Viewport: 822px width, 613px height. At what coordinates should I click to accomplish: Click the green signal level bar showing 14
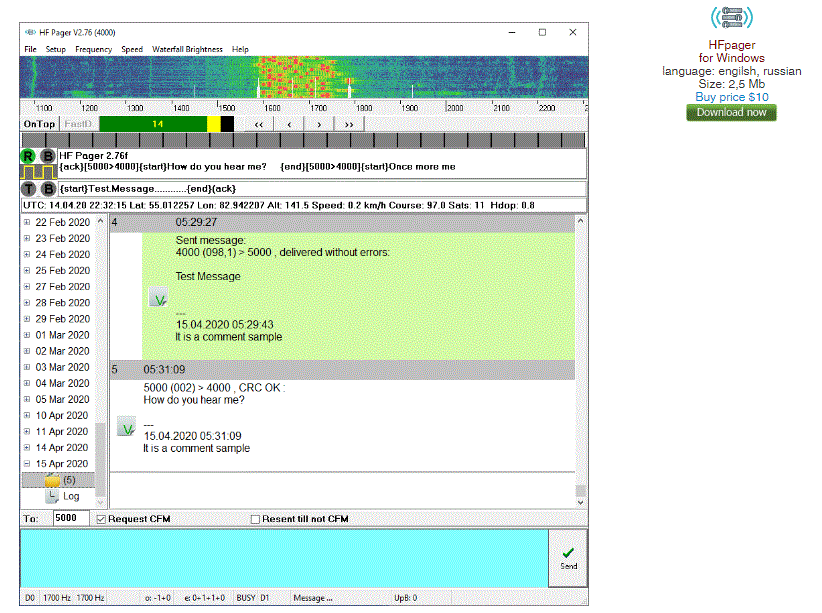153,124
